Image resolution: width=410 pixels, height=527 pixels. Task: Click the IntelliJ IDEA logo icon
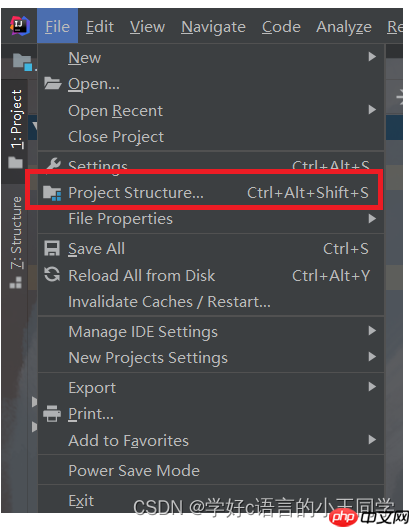[x=20, y=26]
